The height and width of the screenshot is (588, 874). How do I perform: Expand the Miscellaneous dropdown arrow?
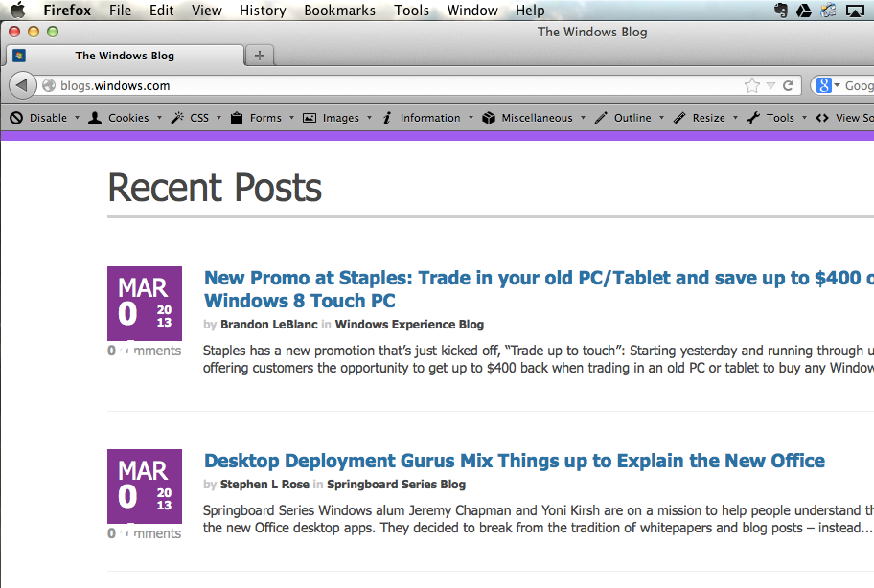coord(583,118)
